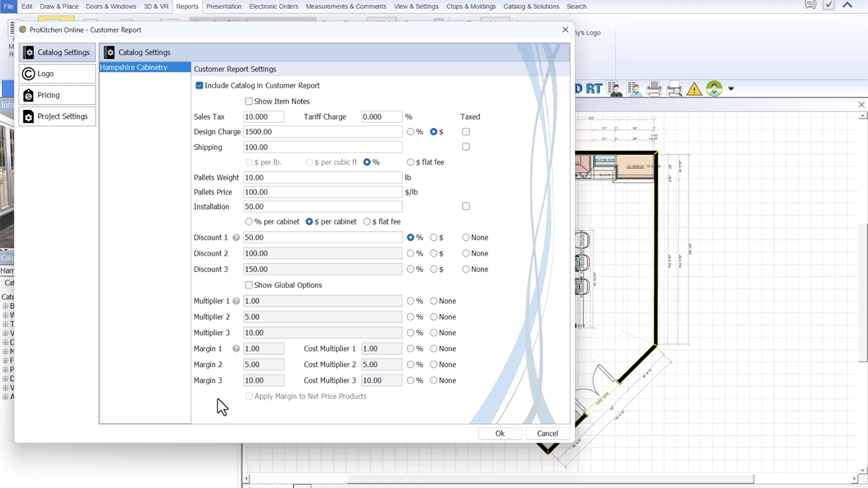Open the File menu
The height and width of the screenshot is (488, 868).
coord(8,7)
